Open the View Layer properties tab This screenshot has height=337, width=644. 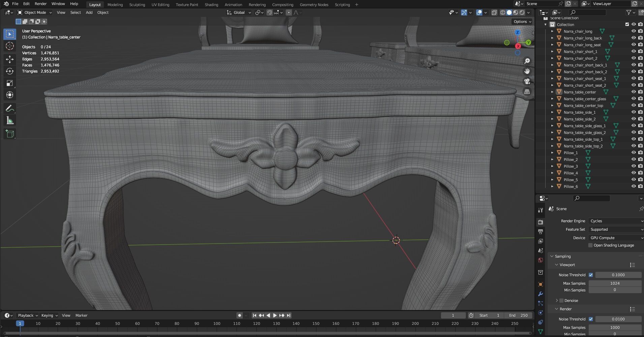[x=541, y=241]
